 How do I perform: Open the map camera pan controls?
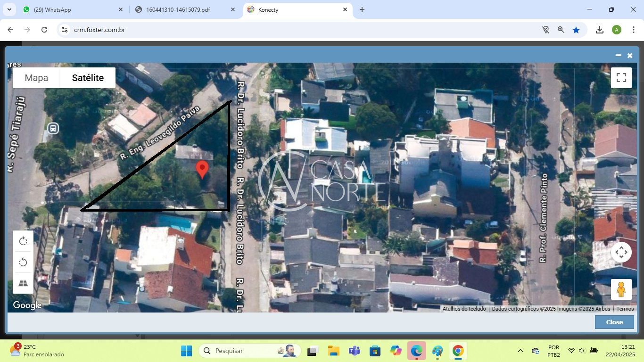point(621,252)
